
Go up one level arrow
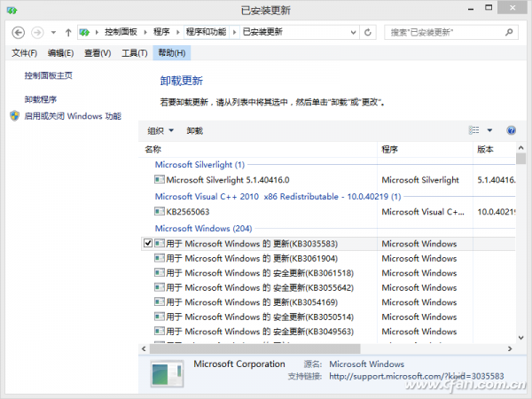[x=68, y=33]
